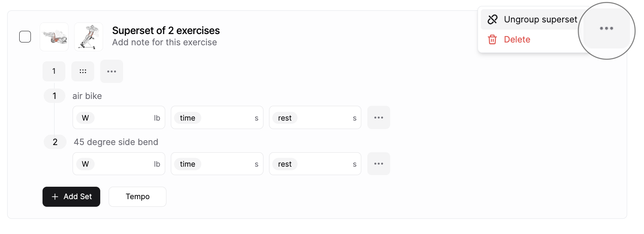The width and height of the screenshot is (644, 234).
Task: Click the air bike row number 1 badge
Action: [54, 96]
